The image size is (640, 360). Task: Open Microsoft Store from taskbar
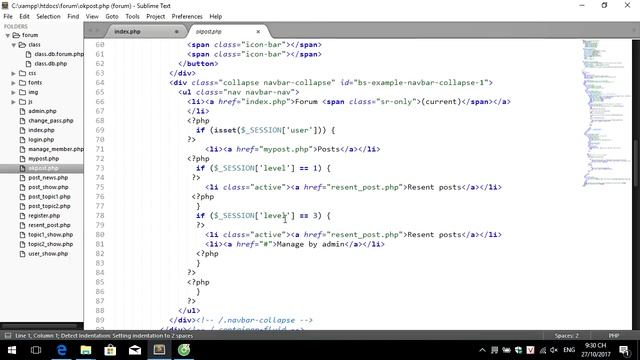coord(110,350)
